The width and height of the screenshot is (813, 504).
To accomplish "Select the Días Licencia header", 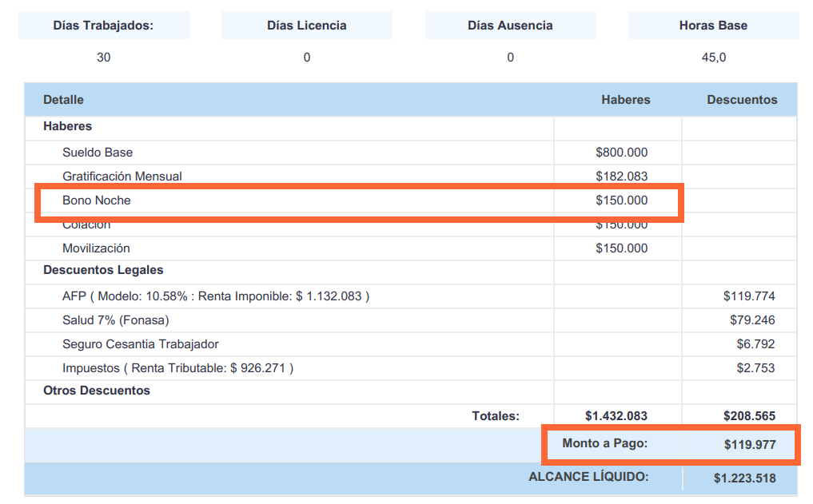I will (307, 25).
